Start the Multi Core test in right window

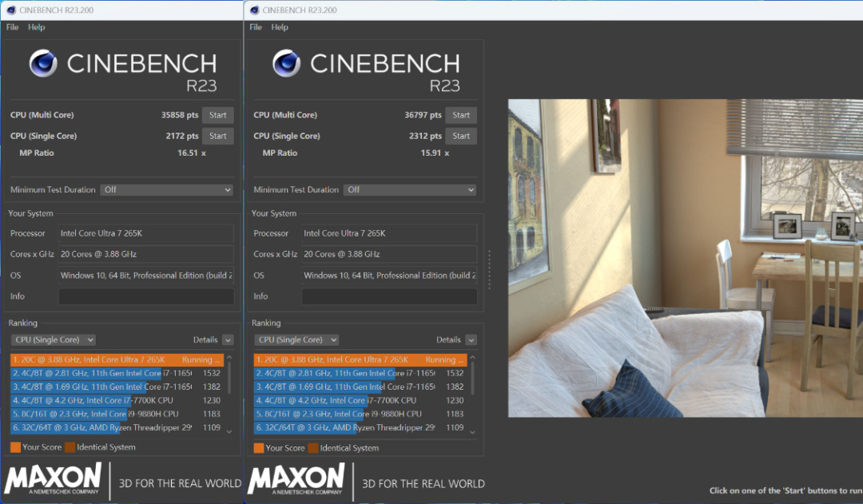[x=461, y=115]
